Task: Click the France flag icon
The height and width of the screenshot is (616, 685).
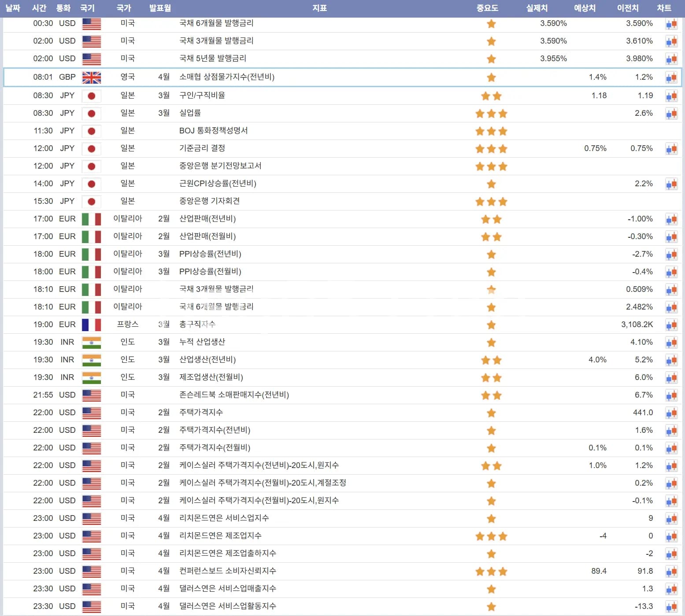Action: (x=92, y=325)
